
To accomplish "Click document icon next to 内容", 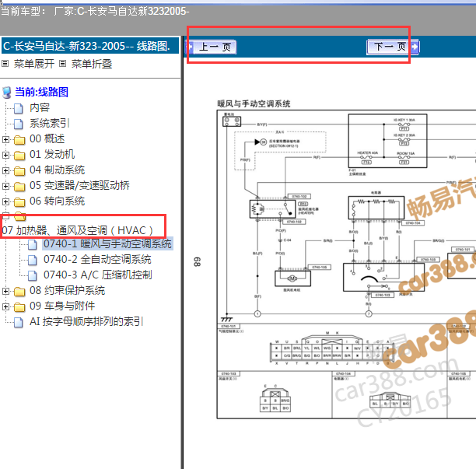I will point(19,108).
